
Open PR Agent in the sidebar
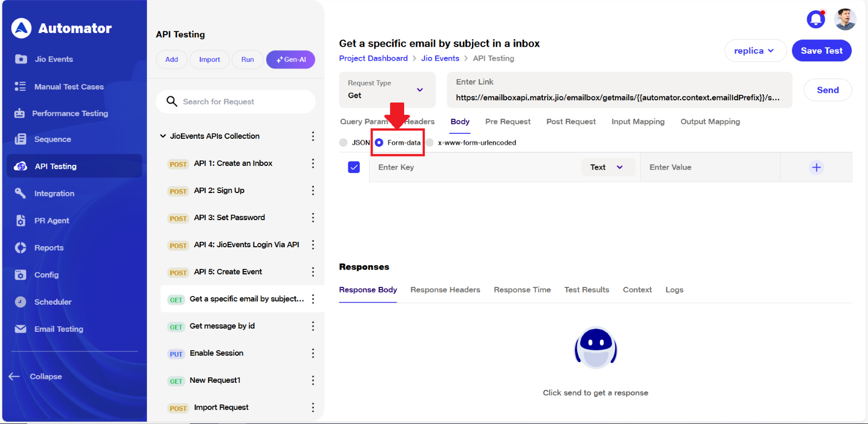[52, 221]
